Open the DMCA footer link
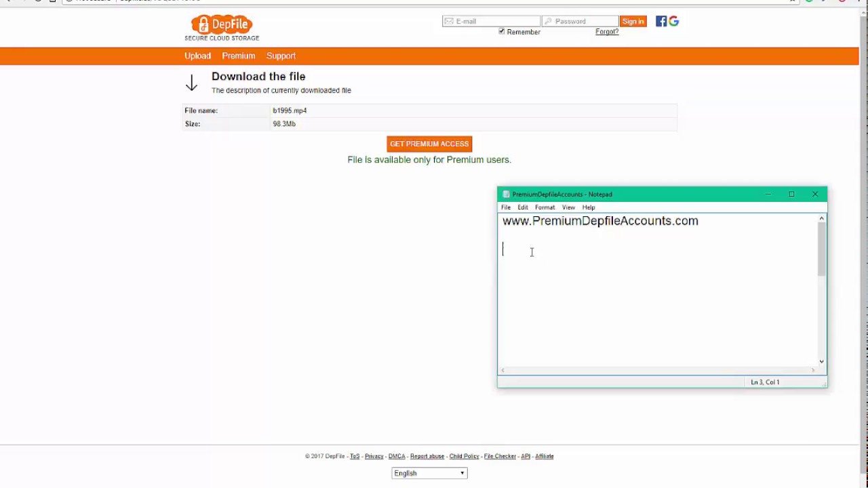Image resolution: width=868 pixels, height=488 pixels. click(397, 456)
